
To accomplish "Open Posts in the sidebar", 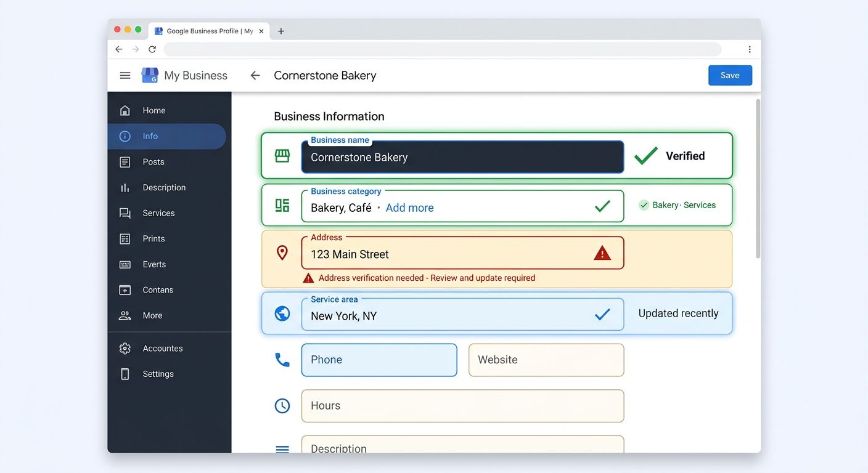I will click(166, 162).
